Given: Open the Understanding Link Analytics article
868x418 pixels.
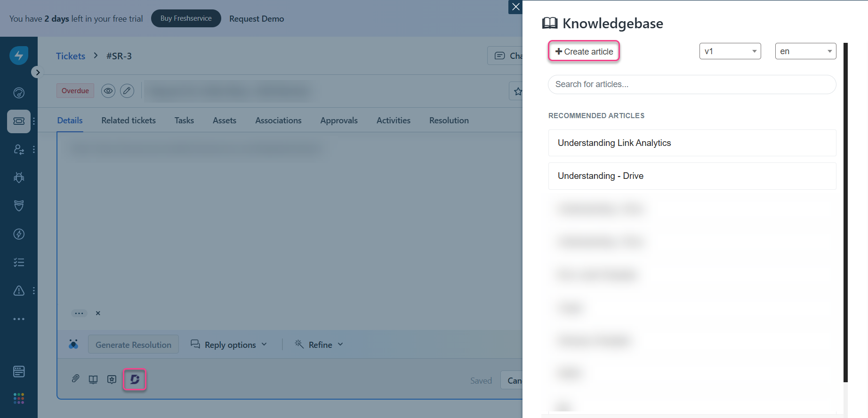Looking at the screenshot, I should [692, 143].
